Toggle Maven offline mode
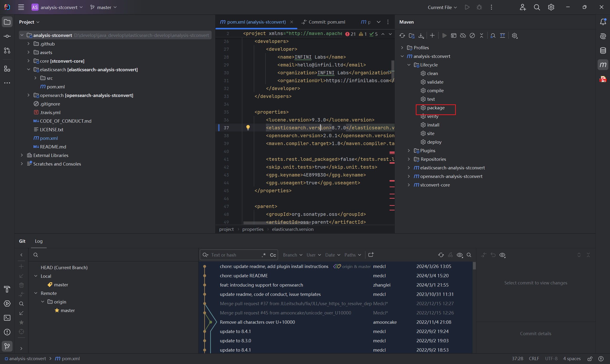 pyautogui.click(x=463, y=35)
